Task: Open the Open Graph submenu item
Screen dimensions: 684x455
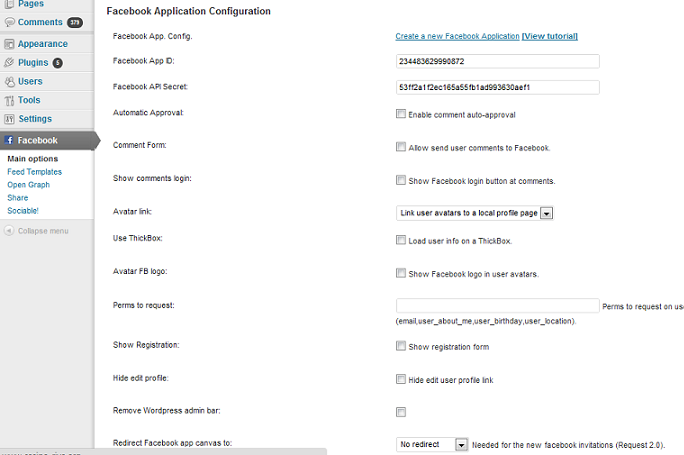Action: 28,185
